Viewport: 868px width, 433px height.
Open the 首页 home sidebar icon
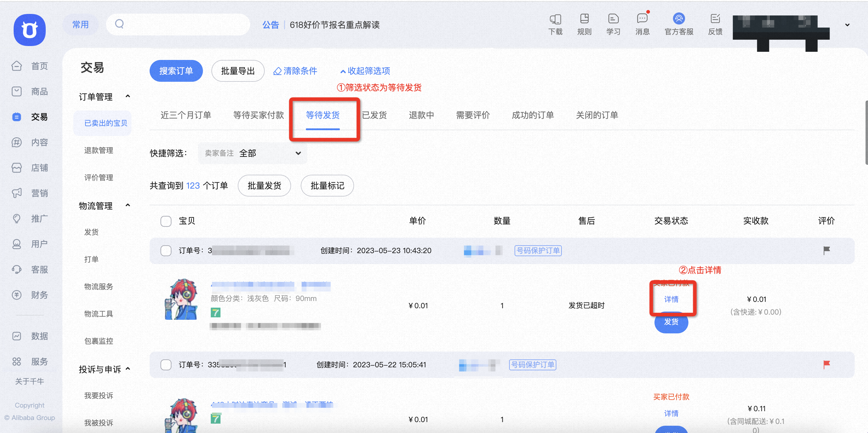click(17, 66)
